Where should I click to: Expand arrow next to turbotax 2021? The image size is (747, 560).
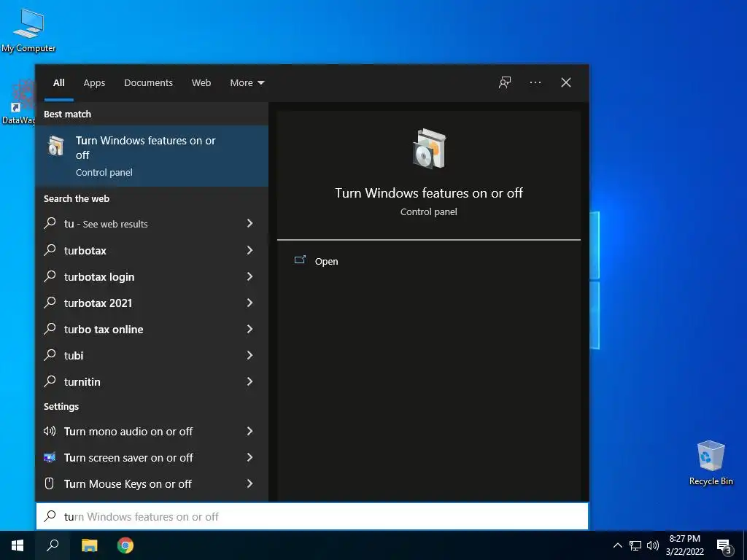[x=249, y=303]
